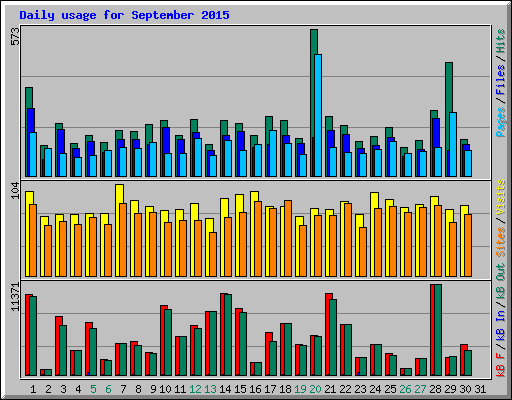Click day label '5' on the x-axis

pyautogui.click(x=93, y=389)
